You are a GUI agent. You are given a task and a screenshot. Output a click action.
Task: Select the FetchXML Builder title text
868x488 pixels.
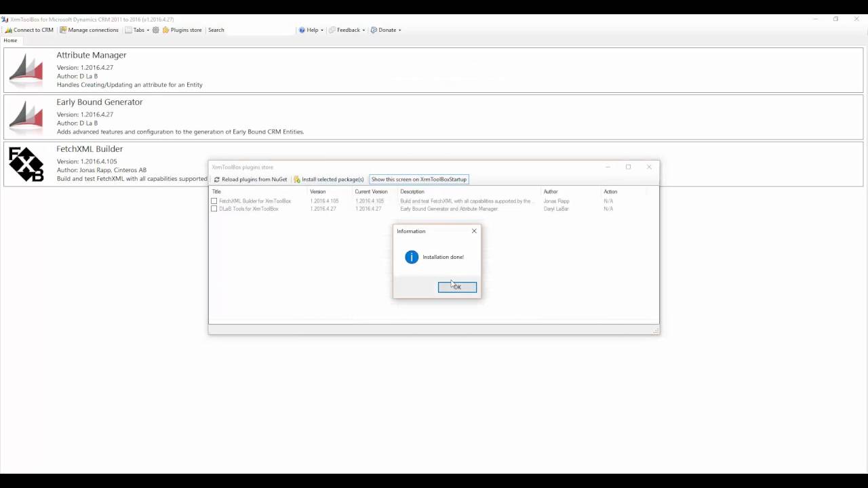coord(90,148)
